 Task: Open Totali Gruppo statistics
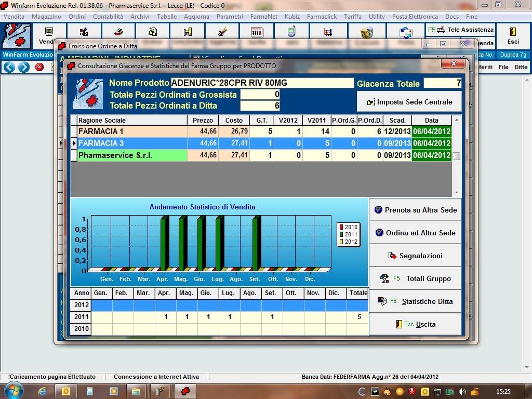[415, 279]
